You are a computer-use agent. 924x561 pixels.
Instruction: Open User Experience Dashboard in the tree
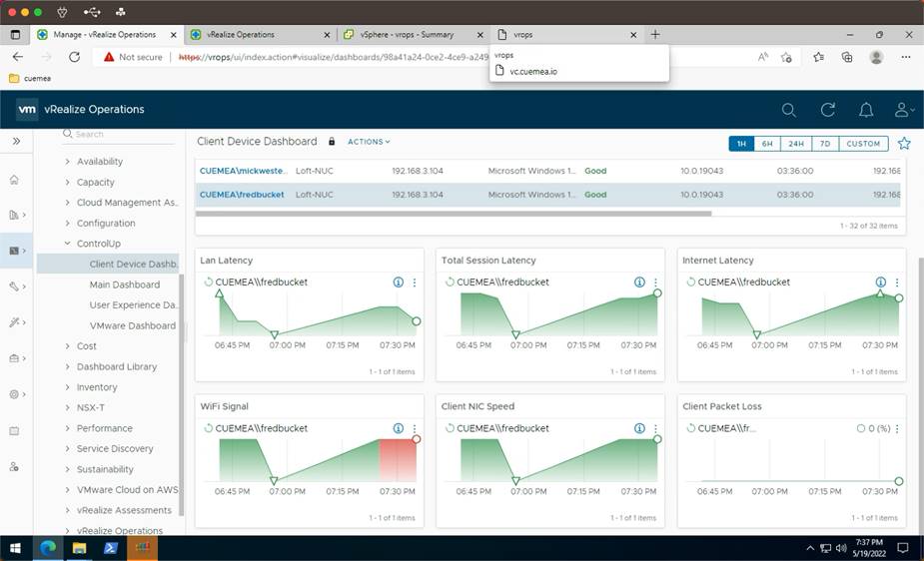coord(133,304)
